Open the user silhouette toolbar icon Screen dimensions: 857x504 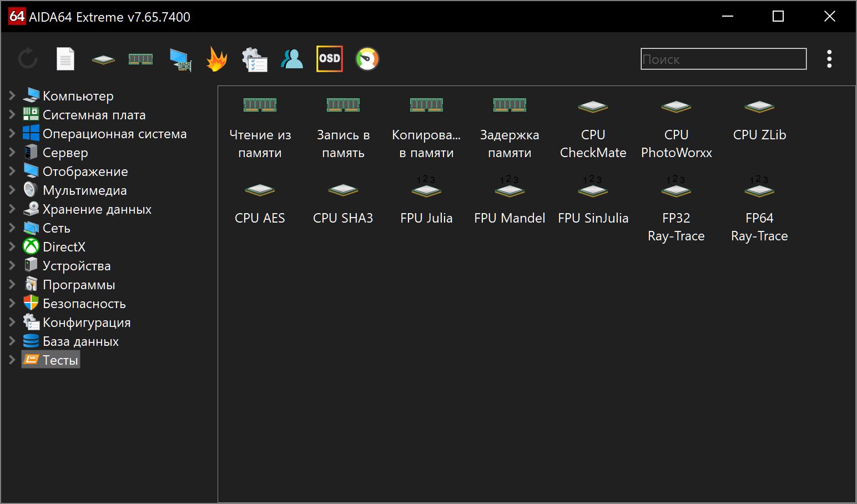tap(292, 59)
